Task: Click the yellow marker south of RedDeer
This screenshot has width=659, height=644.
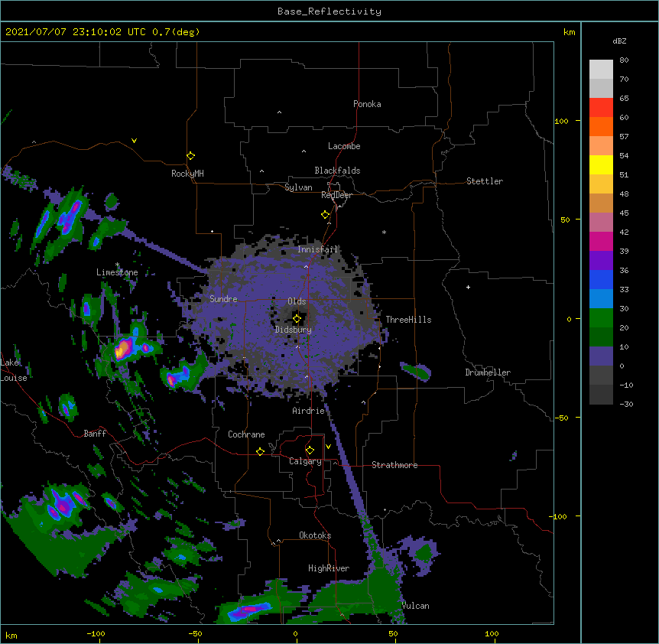Action: [326, 215]
